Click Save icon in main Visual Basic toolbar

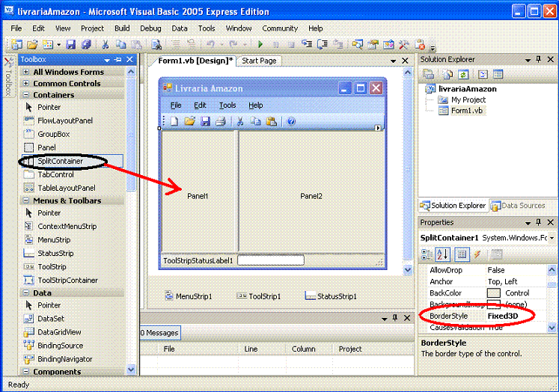click(x=71, y=45)
